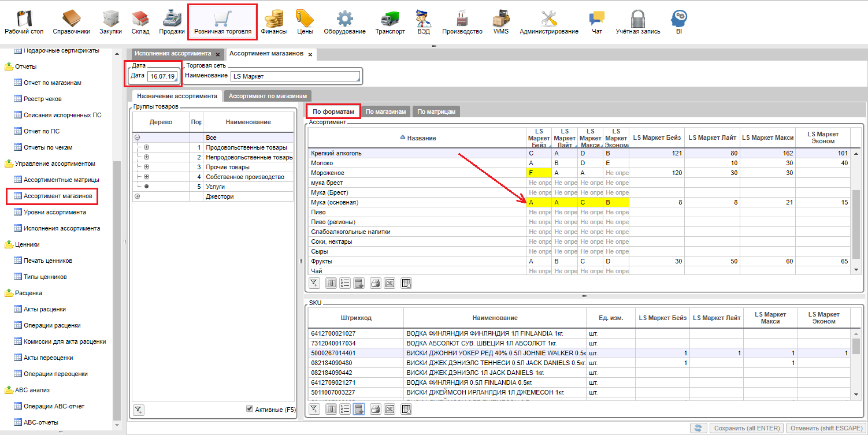The height and width of the screenshot is (435, 868).
Task: Open Уровни ассортимента in the sidebar
Action: pos(54,212)
